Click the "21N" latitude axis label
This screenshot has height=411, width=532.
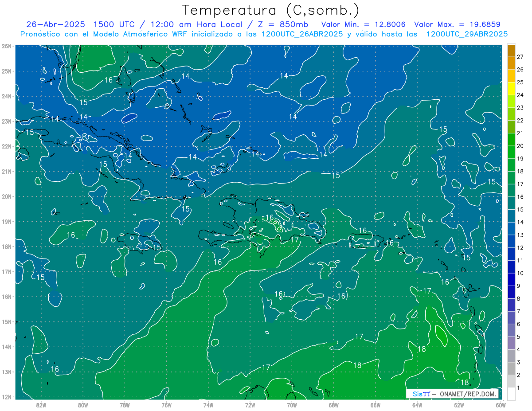click(6, 171)
